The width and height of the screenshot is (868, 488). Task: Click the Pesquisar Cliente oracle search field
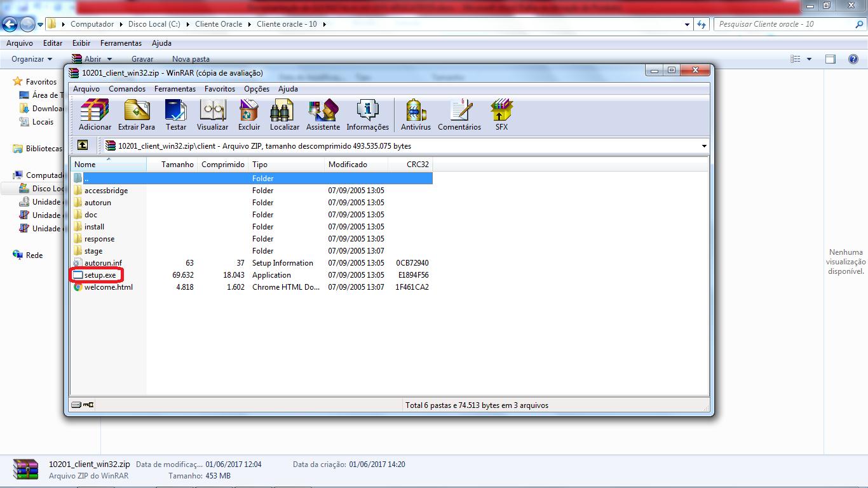pos(785,24)
